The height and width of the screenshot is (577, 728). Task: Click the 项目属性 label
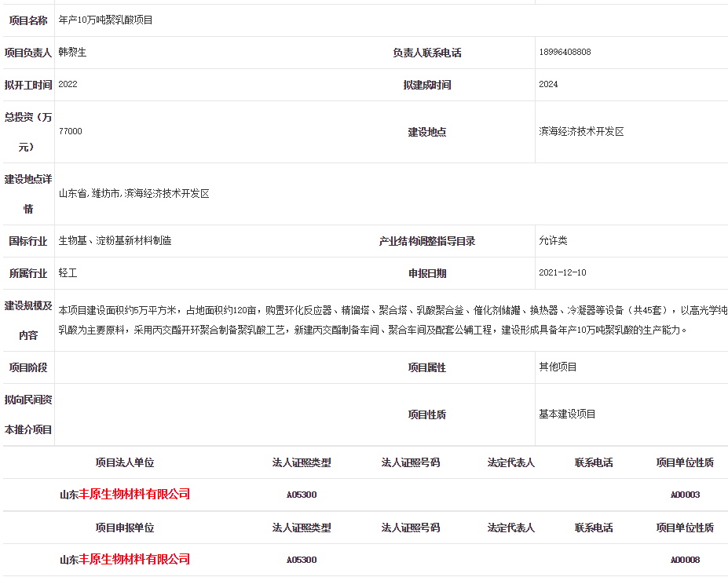pos(427,367)
